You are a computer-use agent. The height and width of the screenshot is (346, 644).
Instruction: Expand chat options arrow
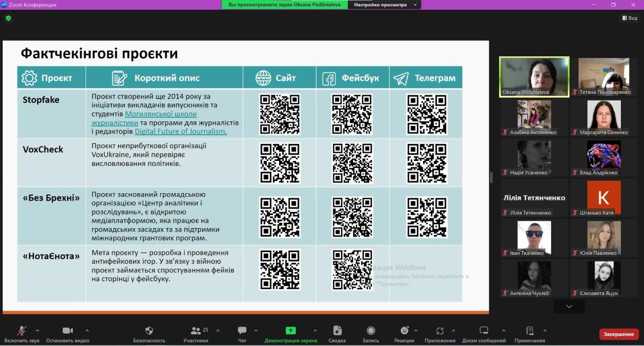tap(255, 330)
